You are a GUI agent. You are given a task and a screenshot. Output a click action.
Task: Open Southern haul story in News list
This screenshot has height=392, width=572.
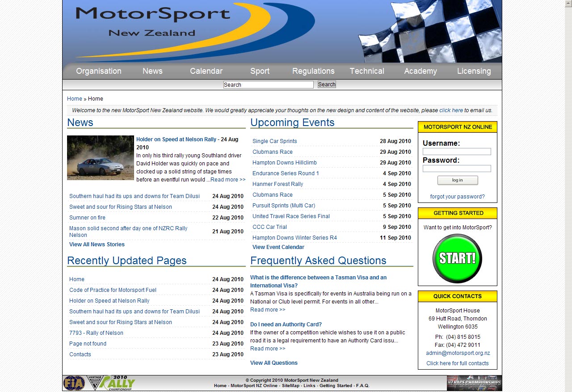(135, 196)
